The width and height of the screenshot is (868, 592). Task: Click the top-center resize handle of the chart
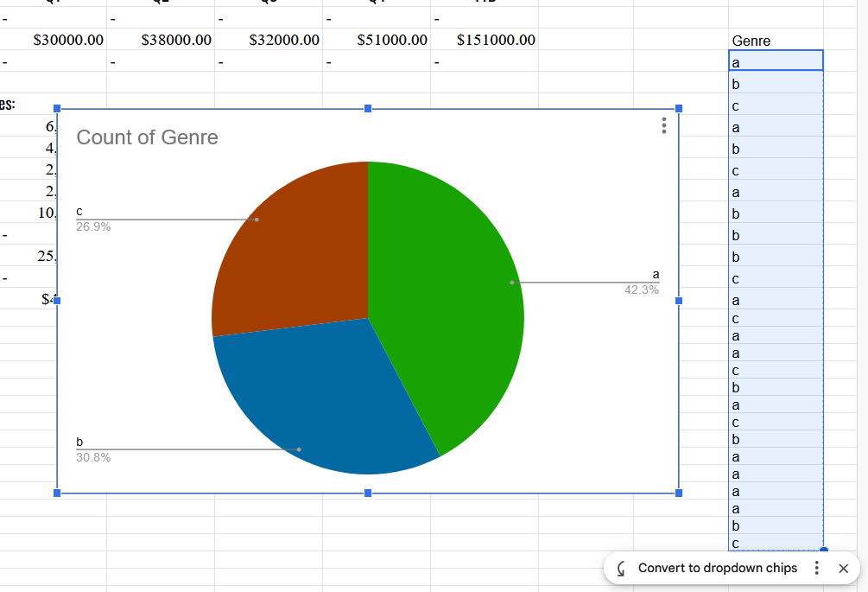click(368, 108)
